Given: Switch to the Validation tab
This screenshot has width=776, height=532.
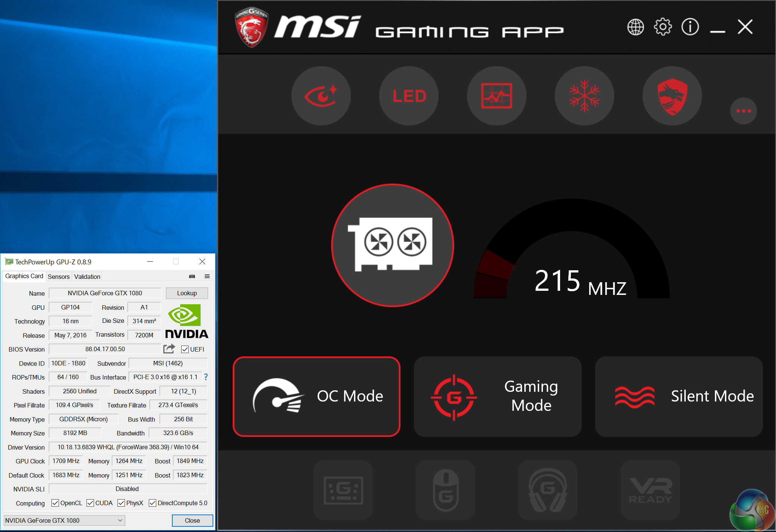Looking at the screenshot, I should click(87, 277).
